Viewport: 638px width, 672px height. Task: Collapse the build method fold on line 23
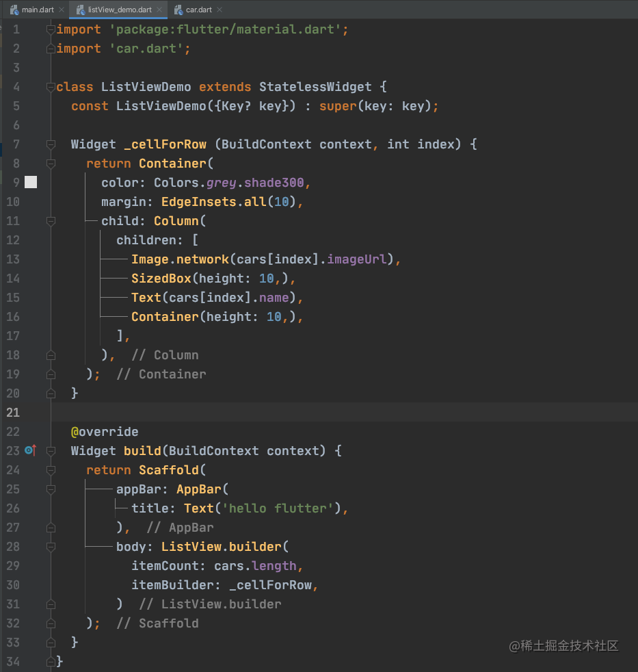click(51, 451)
